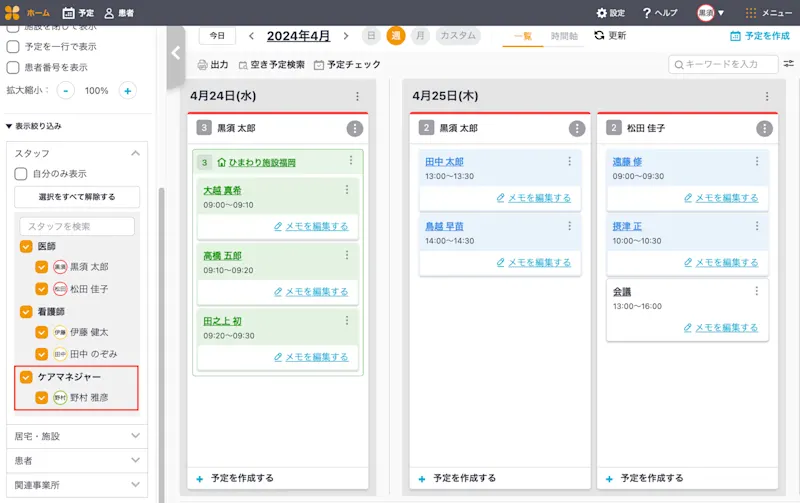The width and height of the screenshot is (800, 503).
Task: Click 予定を作成 at top right
Action: [x=760, y=36]
